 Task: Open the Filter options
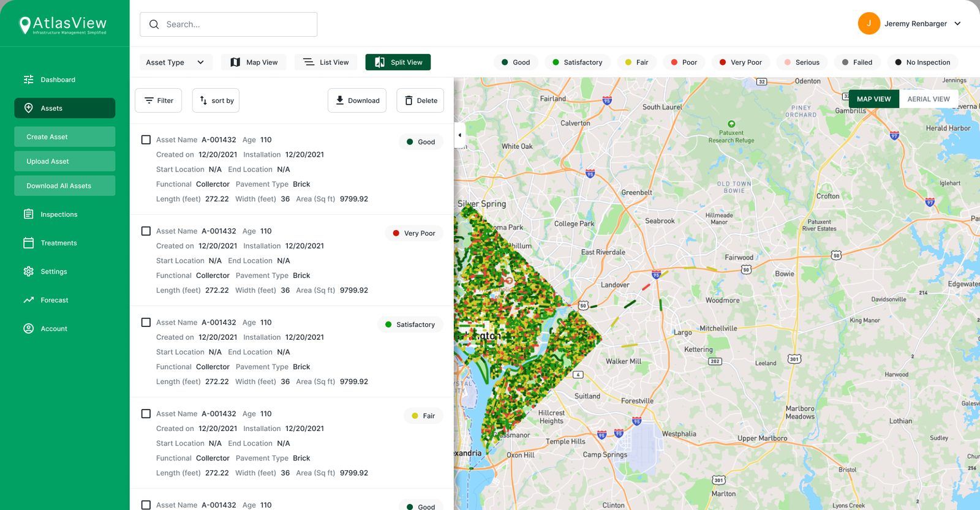pyautogui.click(x=158, y=100)
